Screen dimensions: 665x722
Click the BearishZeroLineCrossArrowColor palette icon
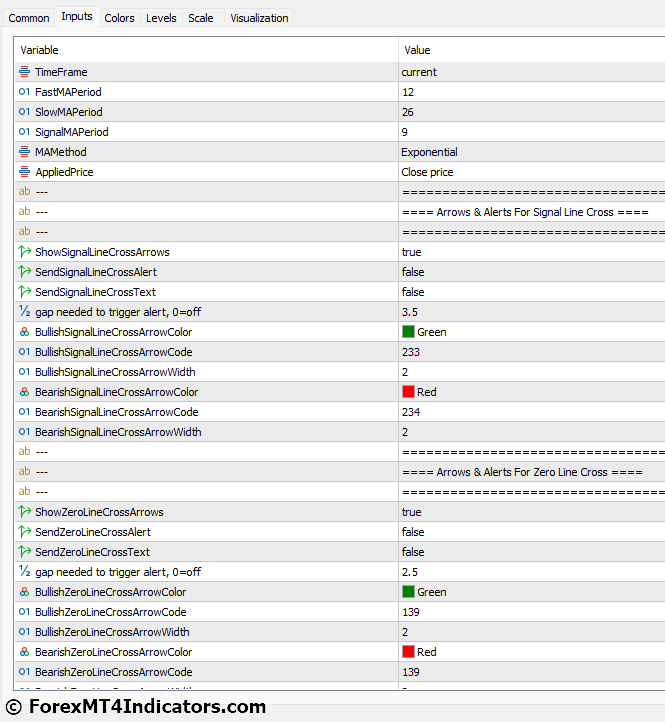(x=25, y=652)
